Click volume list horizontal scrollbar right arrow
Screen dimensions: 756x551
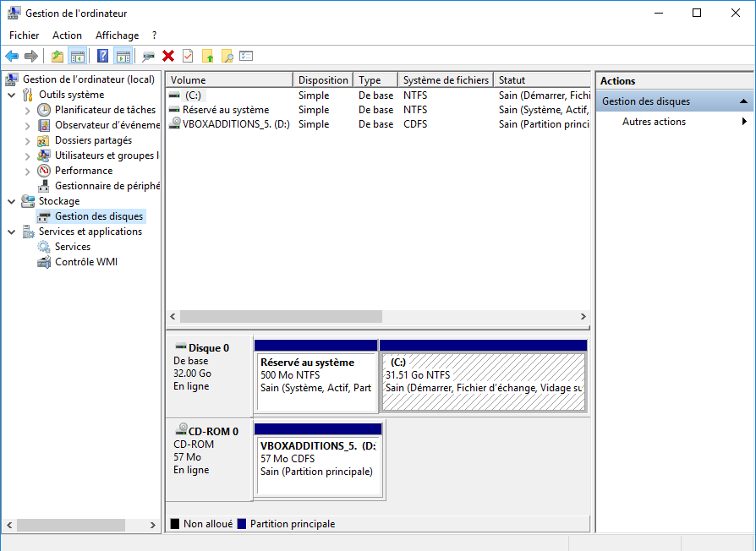point(583,316)
